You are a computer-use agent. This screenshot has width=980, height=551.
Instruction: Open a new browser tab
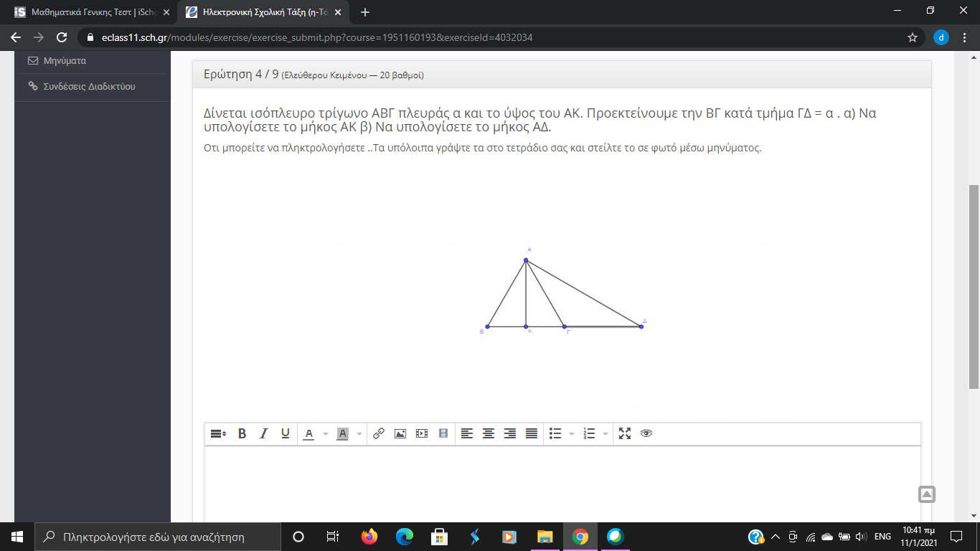[x=365, y=12]
